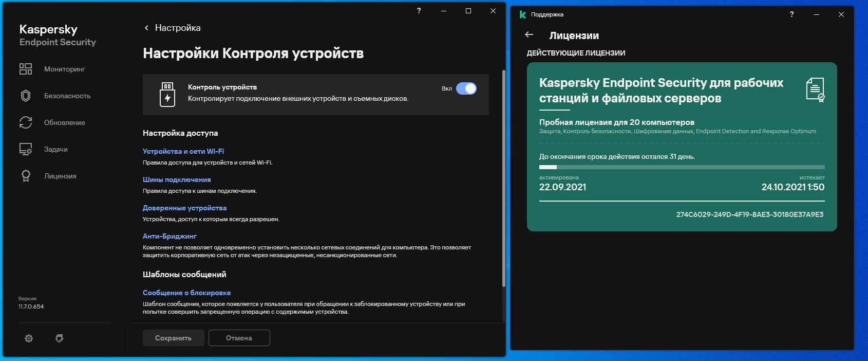Image resolution: width=868 pixels, height=361 pixels.
Task: Open help in main Kaspersky window title bar
Action: click(x=419, y=11)
